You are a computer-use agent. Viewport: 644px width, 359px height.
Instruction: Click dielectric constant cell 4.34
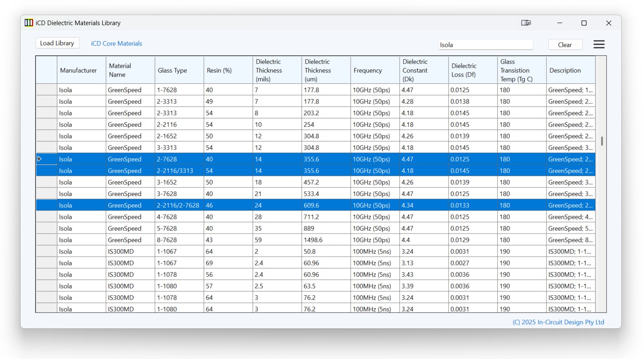(x=424, y=205)
